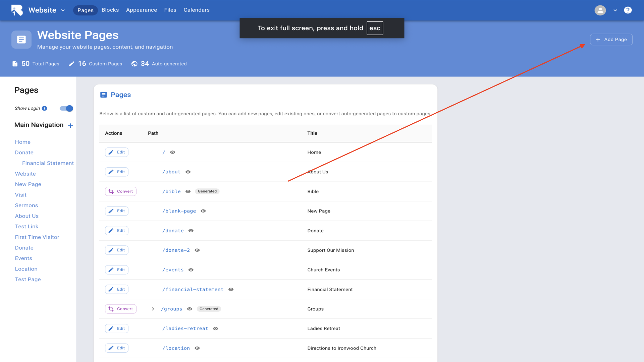Click the Website Pages header document icon

[21, 40]
